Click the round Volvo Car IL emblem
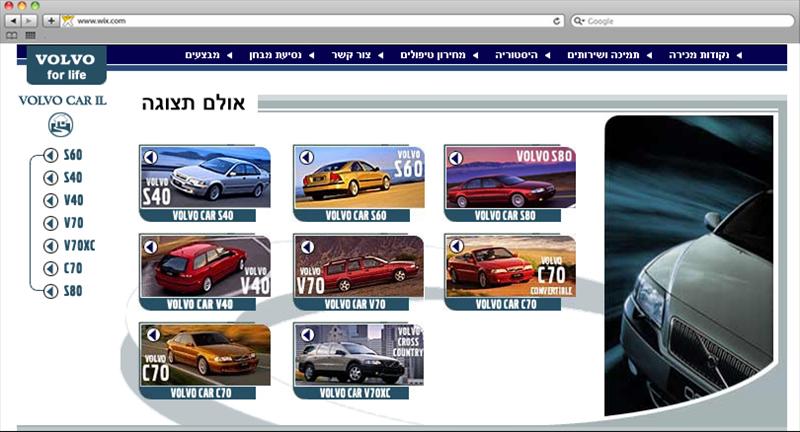The width and height of the screenshot is (800, 432). (x=61, y=125)
